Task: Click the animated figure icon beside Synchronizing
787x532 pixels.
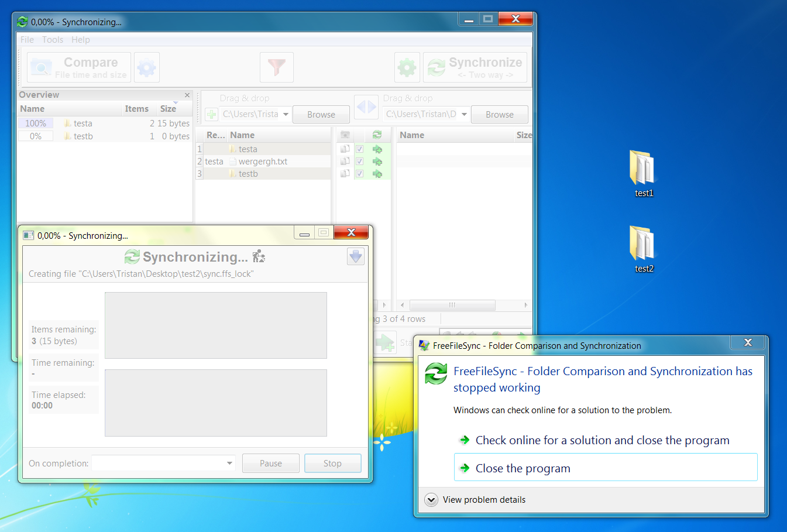Action: click(259, 256)
